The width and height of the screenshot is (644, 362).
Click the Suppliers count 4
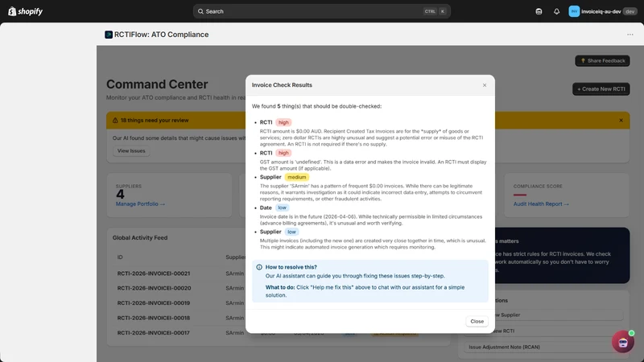[x=120, y=194]
